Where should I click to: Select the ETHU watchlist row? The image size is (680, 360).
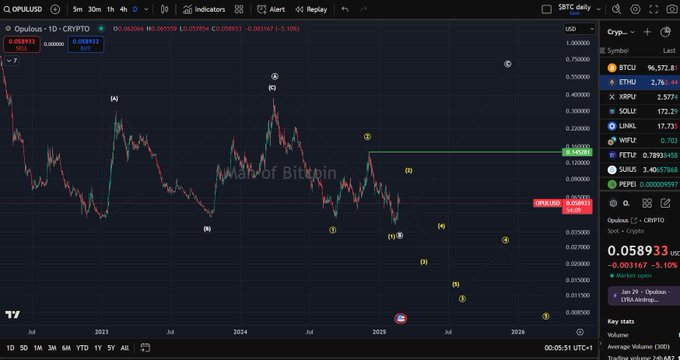coord(640,82)
